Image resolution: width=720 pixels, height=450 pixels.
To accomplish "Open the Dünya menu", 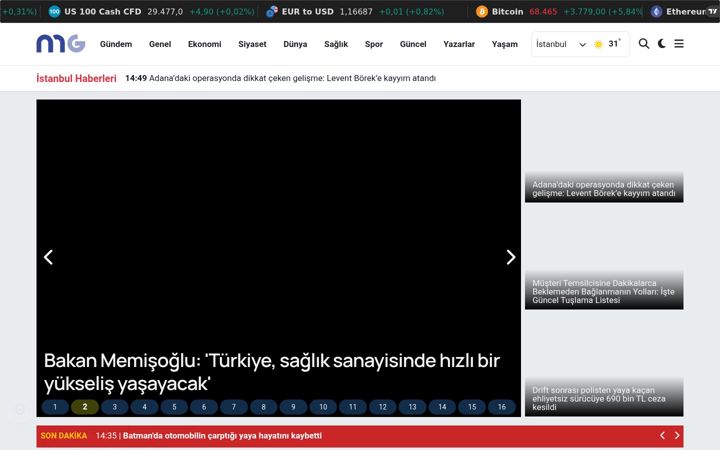I will click(295, 44).
